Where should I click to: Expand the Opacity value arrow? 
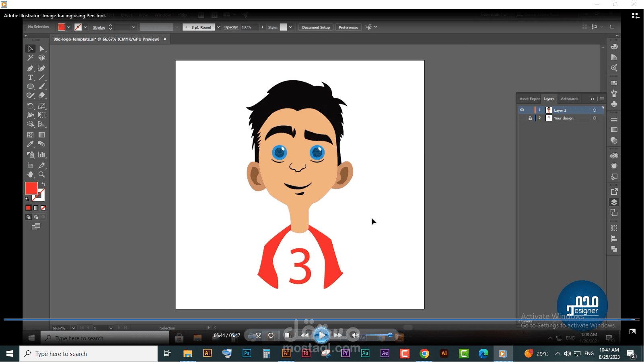click(262, 27)
